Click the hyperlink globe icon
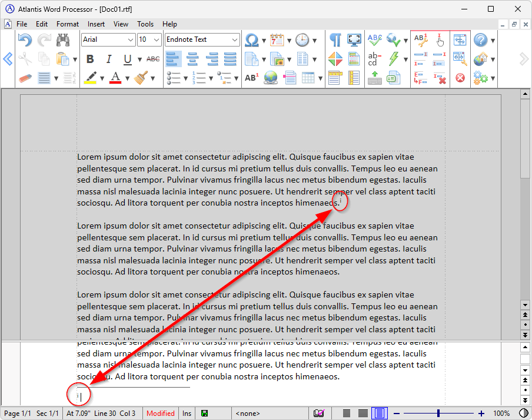Viewport: 532px width, 420px height. [x=270, y=78]
